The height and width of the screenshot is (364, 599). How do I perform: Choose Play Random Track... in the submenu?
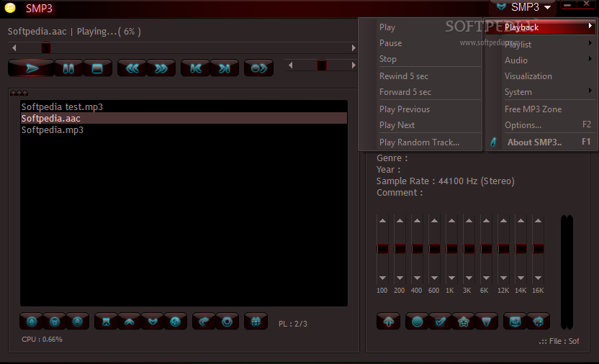420,142
